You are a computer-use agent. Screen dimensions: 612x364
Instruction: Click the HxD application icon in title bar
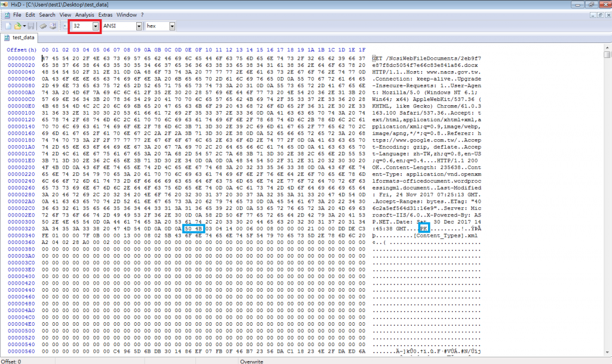[4, 4]
